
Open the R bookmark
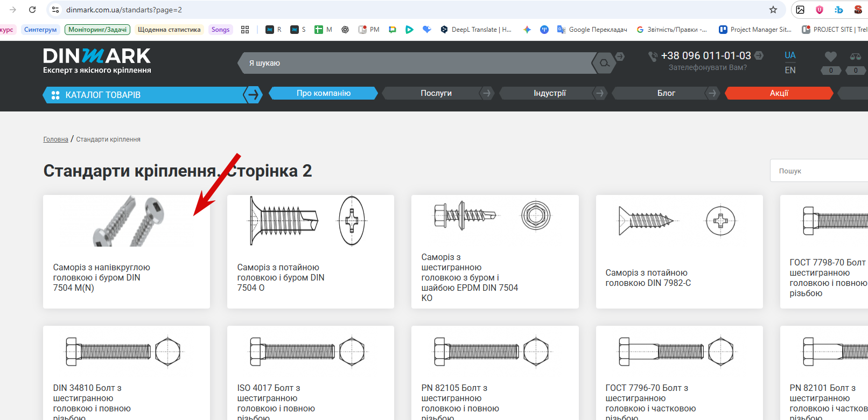click(274, 30)
